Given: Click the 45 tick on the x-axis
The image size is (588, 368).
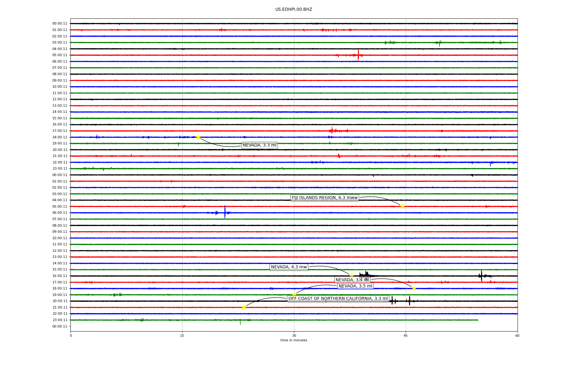Looking at the screenshot, I should pyautogui.click(x=406, y=335).
